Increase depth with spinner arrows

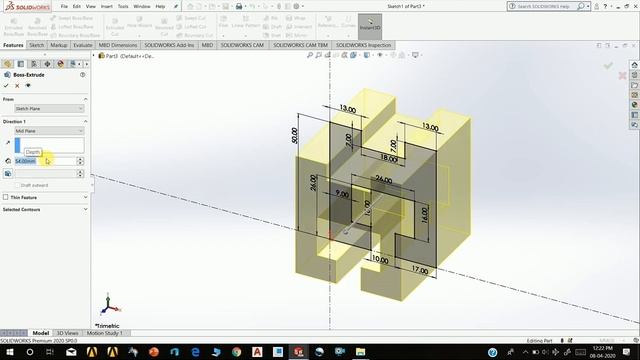pos(80,161)
